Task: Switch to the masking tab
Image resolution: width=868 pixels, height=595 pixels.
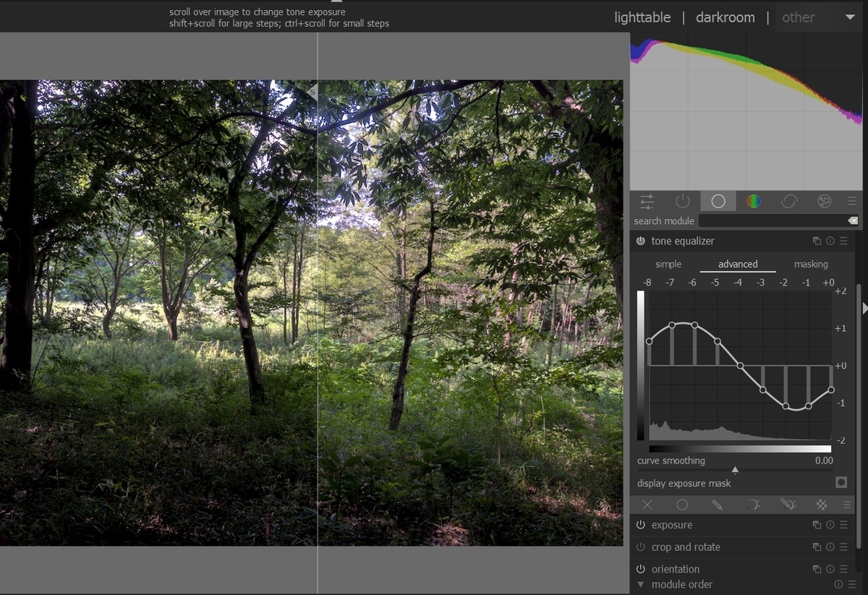Action: click(x=811, y=265)
